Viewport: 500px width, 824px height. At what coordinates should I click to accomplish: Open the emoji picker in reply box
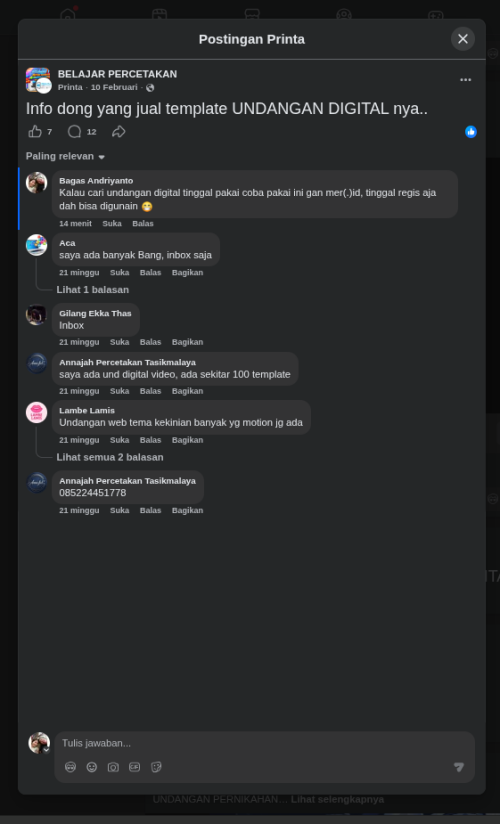pyautogui.click(x=92, y=767)
